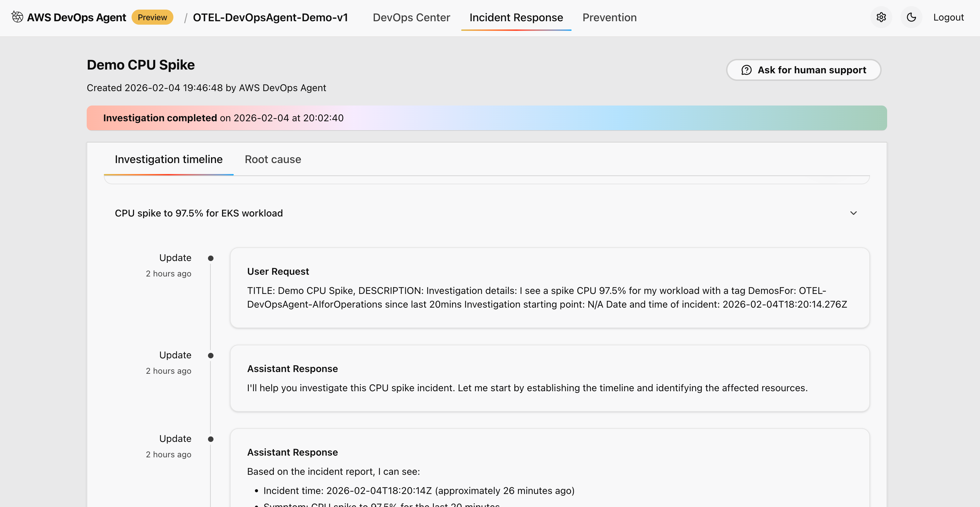The width and height of the screenshot is (980, 507).
Task: Open settings via the gear icon
Action: click(881, 17)
